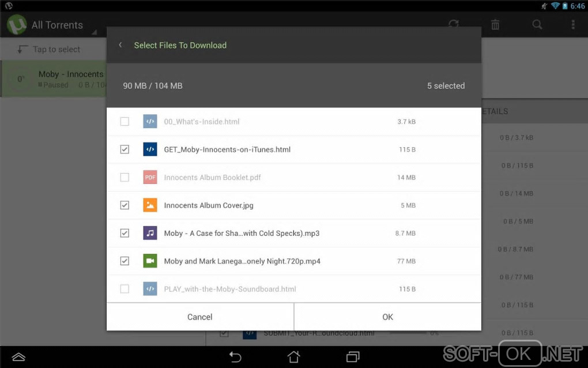Viewport: 588px width, 368px height.
Task: Click the uTorrent logo icon
Action: [x=17, y=25]
